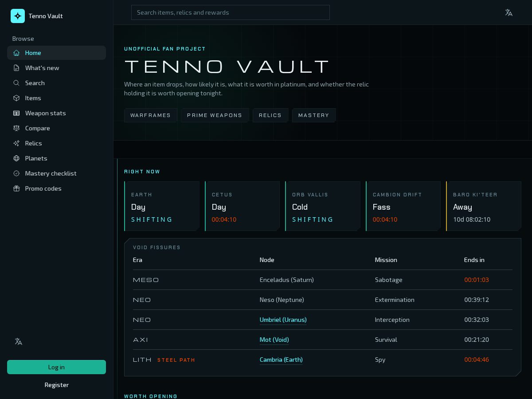Image resolution: width=532 pixels, height=399 pixels.
Task: Click the Weapon stats table icon
Action: (16, 113)
